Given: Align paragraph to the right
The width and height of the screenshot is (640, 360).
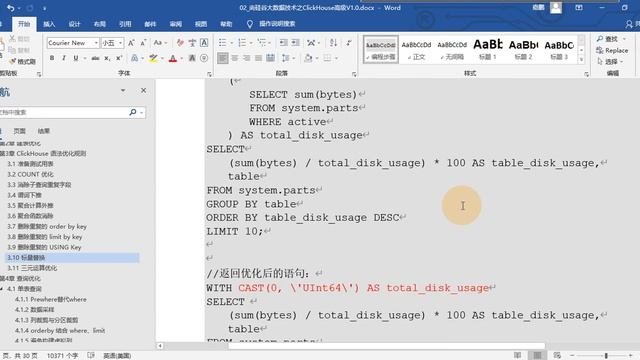Looking at the screenshot, I should coord(247,58).
